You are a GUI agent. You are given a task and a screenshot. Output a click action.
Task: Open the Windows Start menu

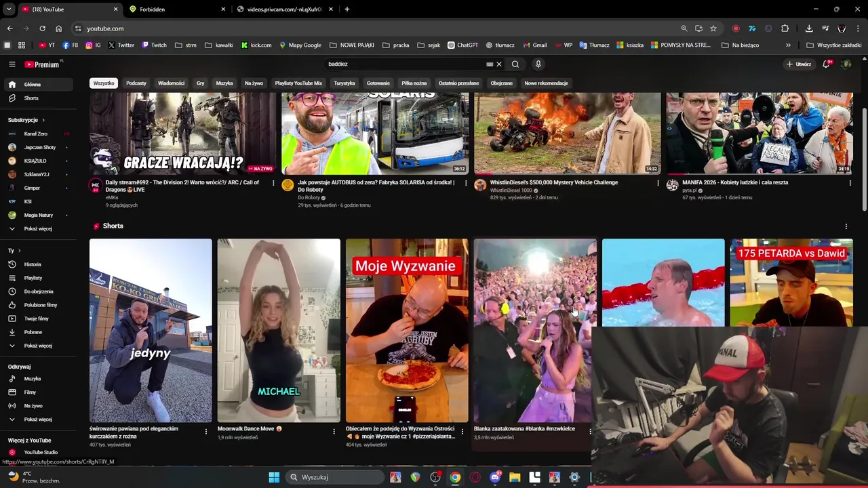274,477
